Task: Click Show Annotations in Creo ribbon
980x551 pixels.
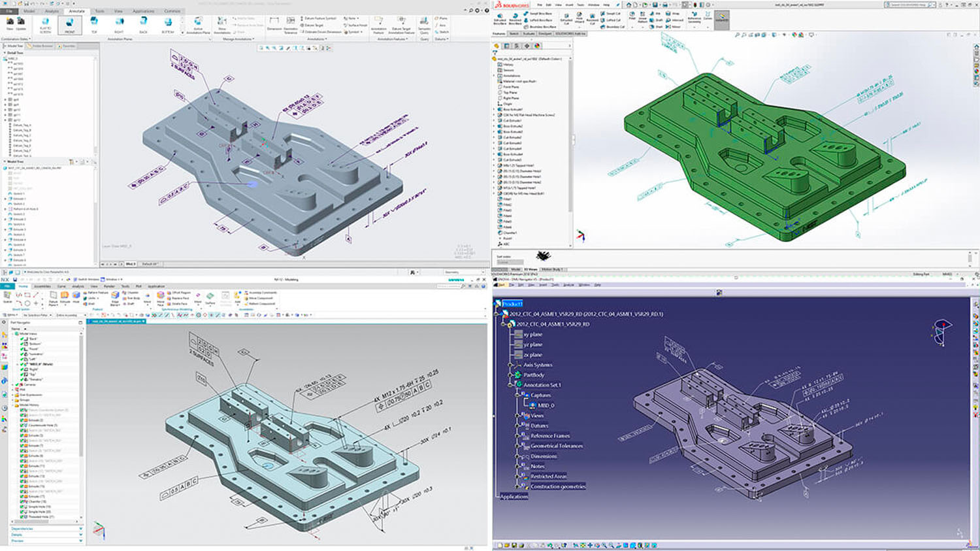Action: click(222, 26)
